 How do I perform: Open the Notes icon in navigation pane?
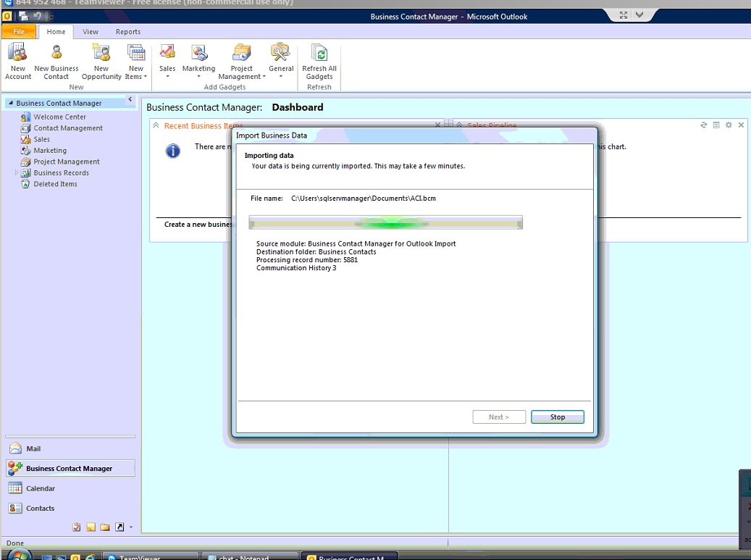click(91, 527)
